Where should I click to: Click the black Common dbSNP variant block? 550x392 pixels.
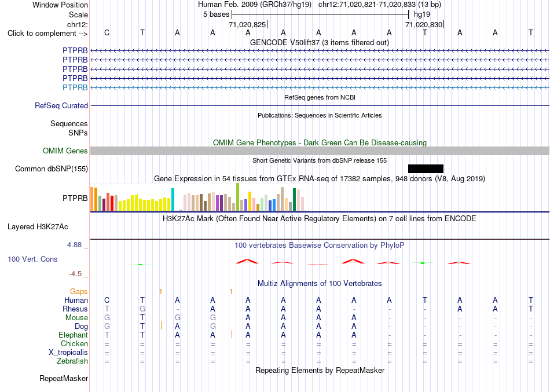426,169
